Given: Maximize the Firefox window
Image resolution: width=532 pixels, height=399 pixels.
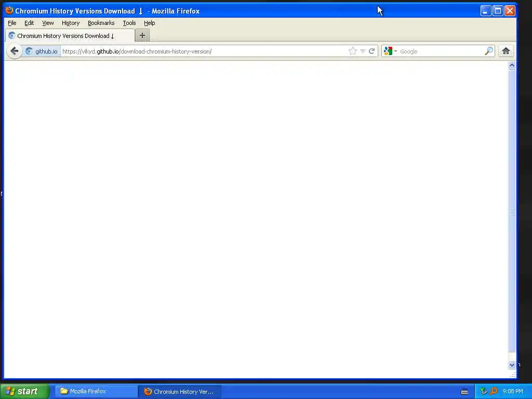Looking at the screenshot, I should [498, 11].
